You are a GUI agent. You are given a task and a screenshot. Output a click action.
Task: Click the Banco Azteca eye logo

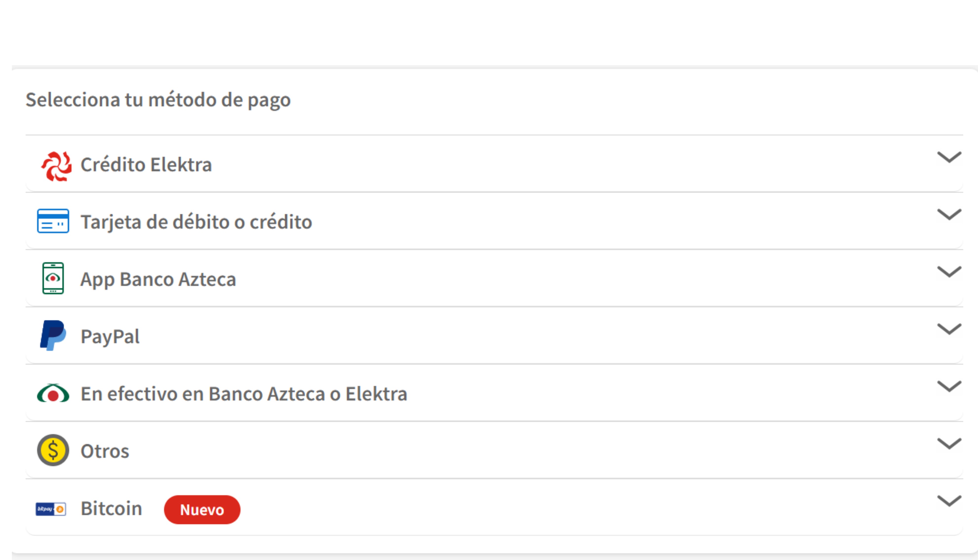point(53,393)
